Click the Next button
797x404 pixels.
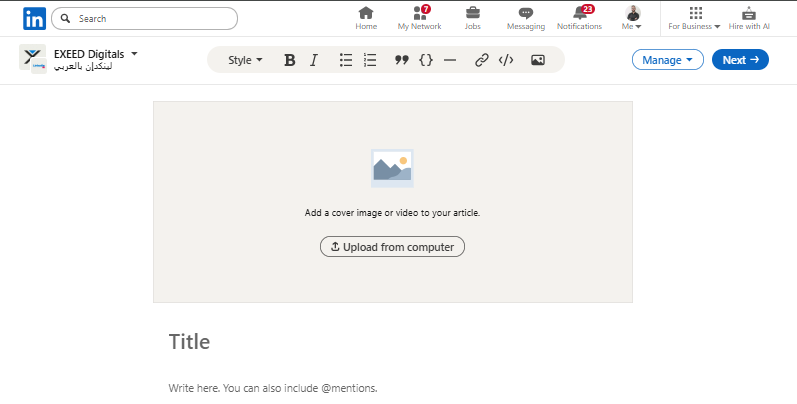(x=740, y=60)
